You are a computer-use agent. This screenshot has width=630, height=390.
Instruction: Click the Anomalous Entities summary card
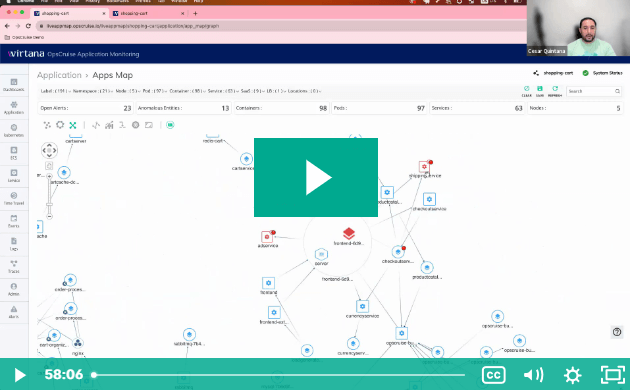(183, 108)
